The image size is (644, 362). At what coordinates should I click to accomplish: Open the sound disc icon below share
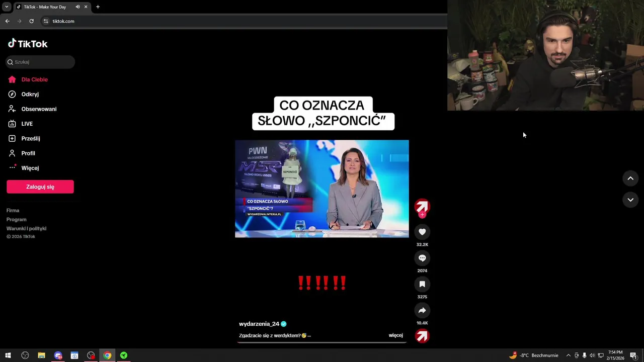coord(422,336)
